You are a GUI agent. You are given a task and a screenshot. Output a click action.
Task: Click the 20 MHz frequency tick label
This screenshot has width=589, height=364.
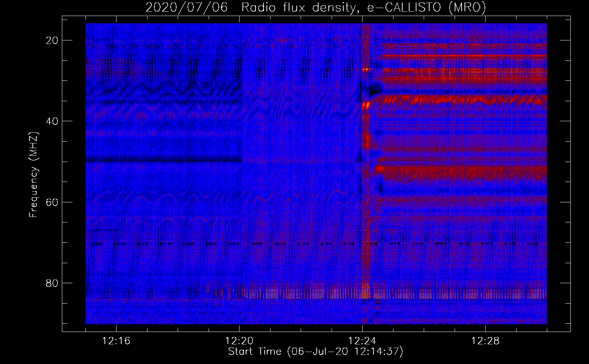[52, 40]
